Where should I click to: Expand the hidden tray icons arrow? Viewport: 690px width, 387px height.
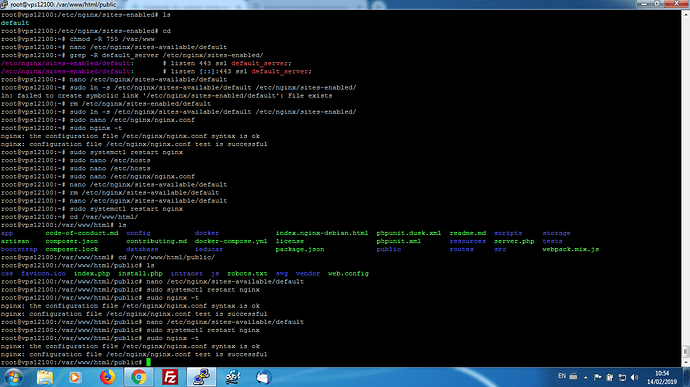click(x=586, y=377)
